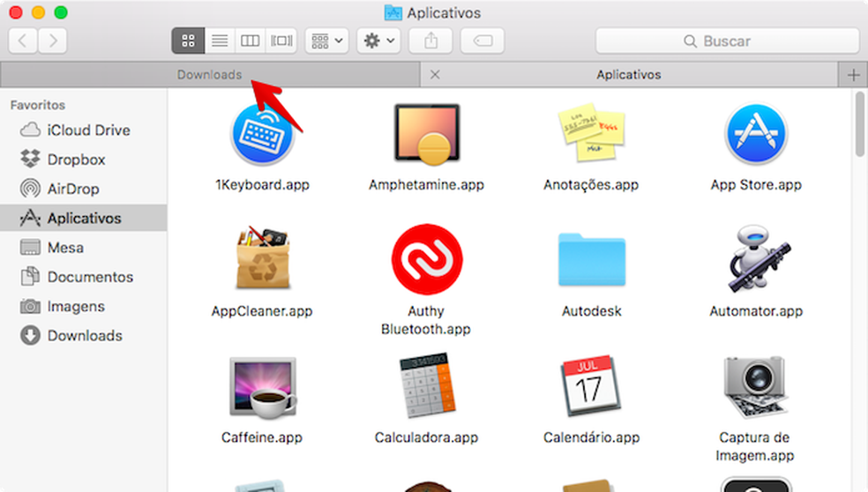Go forward with the right arrow
This screenshot has width=868, height=492.
[x=53, y=41]
